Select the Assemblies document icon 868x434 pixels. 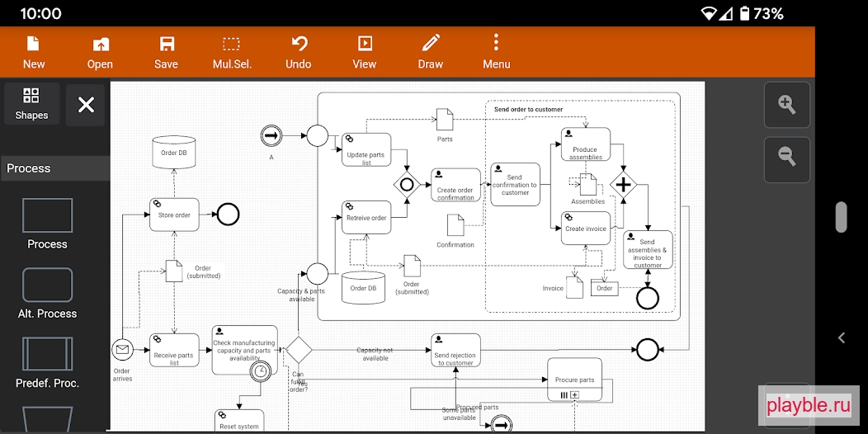(588, 184)
